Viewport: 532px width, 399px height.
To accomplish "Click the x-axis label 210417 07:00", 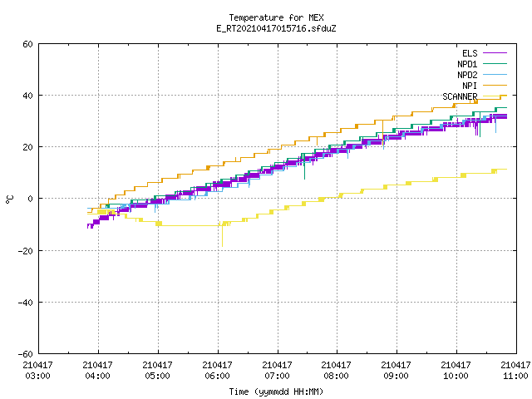I will tap(277, 371).
